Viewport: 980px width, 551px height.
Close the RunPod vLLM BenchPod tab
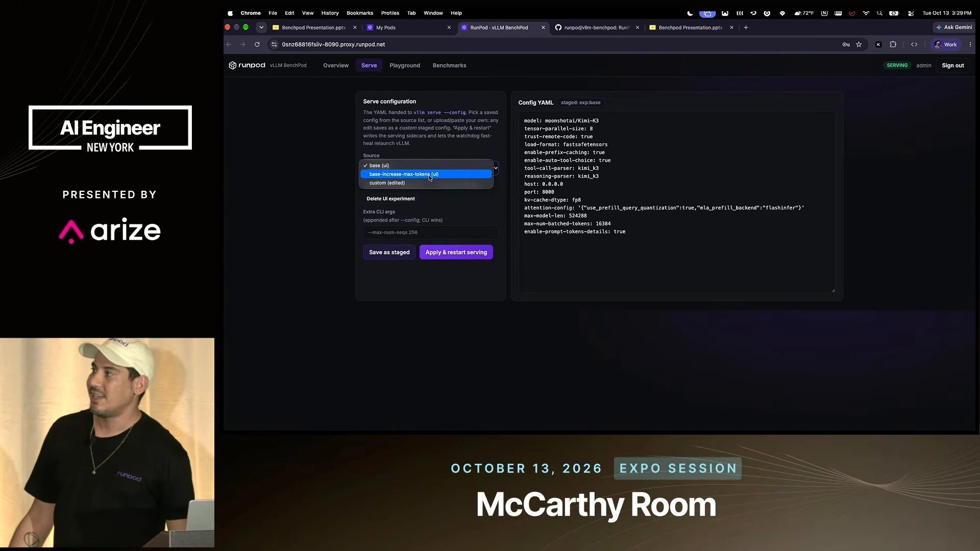[x=543, y=28]
